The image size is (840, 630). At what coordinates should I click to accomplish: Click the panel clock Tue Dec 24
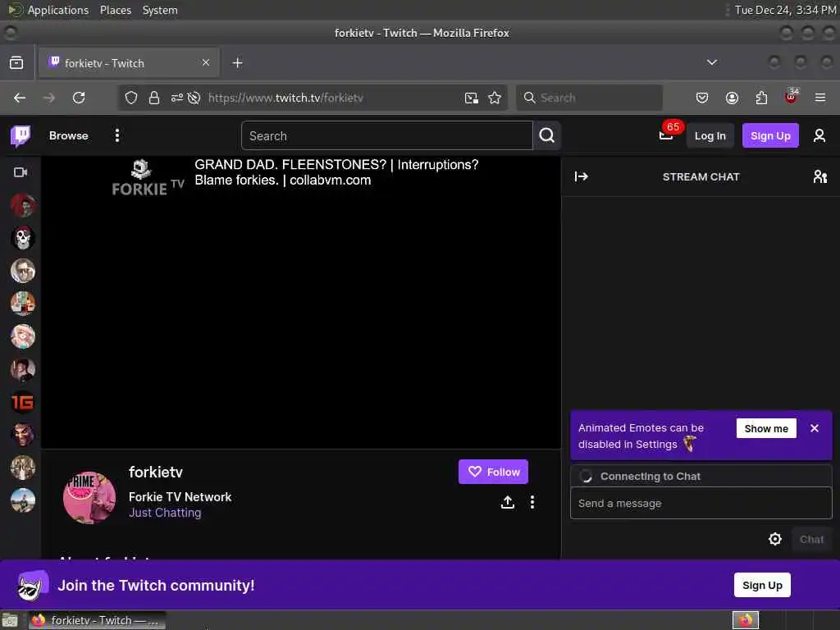[x=785, y=10]
